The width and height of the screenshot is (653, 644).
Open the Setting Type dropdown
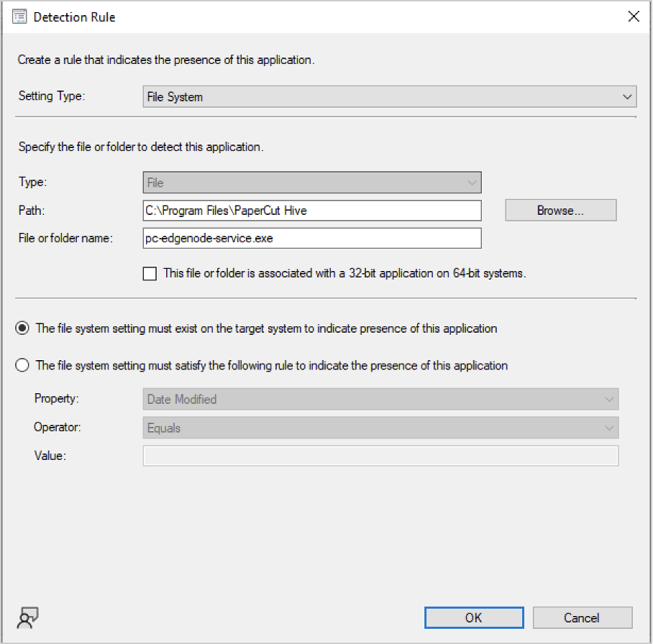(389, 96)
